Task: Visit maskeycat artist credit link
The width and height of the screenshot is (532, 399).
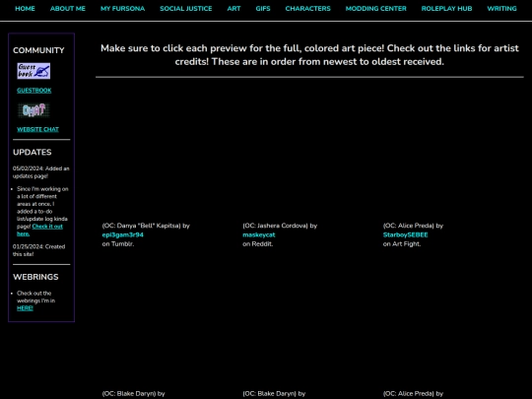Action: click(259, 234)
